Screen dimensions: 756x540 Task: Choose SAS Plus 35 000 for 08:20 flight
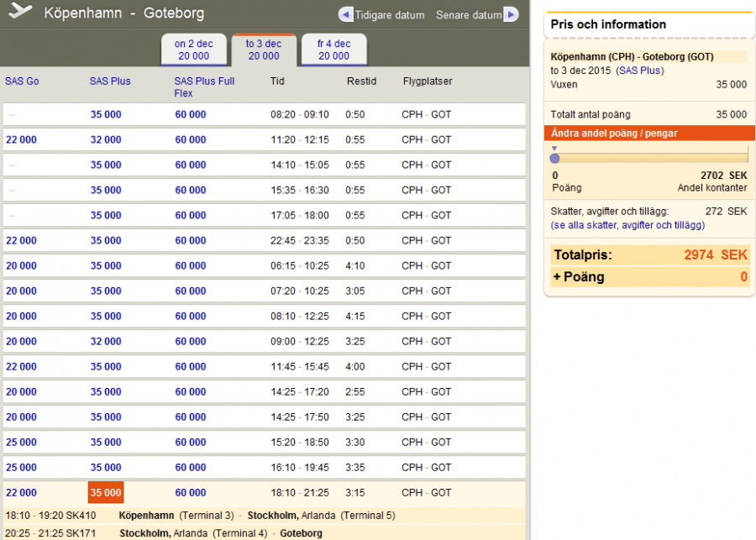point(106,114)
